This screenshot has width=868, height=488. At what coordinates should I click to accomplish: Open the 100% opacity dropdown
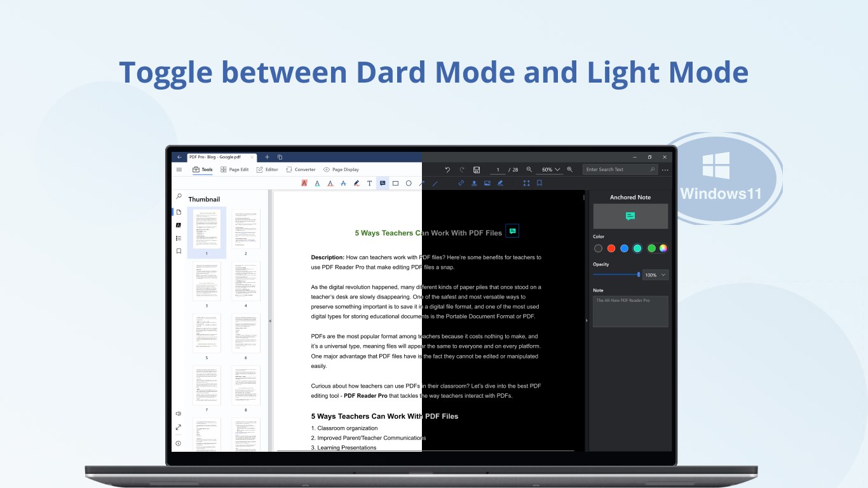click(x=655, y=275)
